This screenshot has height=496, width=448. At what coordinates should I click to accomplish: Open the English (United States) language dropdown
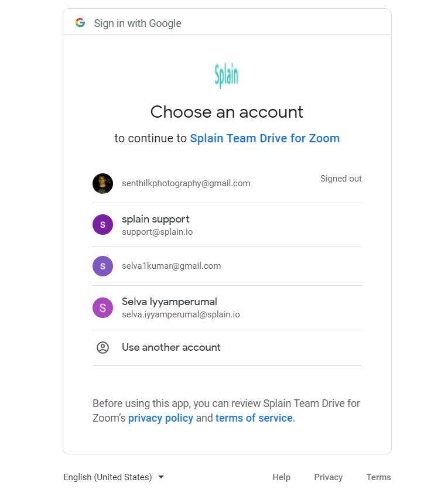108,477
